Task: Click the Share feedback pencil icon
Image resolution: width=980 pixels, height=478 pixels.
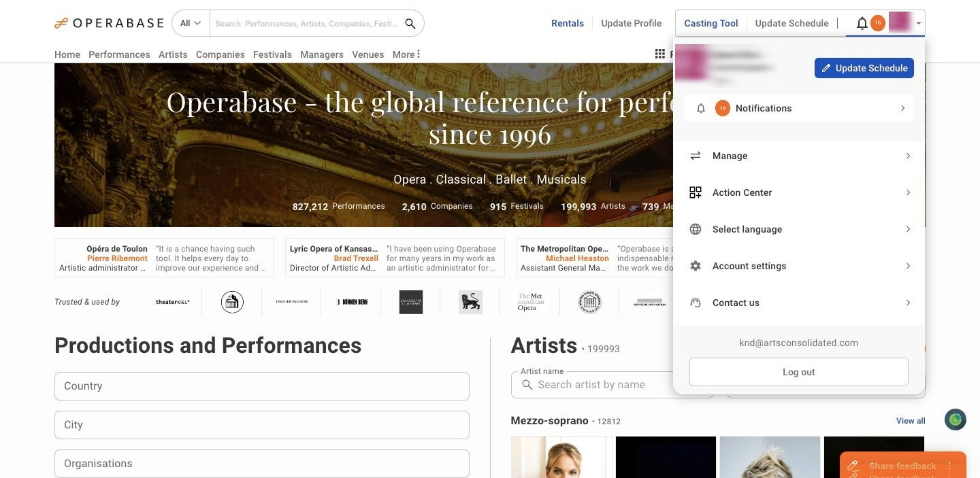Action: [853, 466]
